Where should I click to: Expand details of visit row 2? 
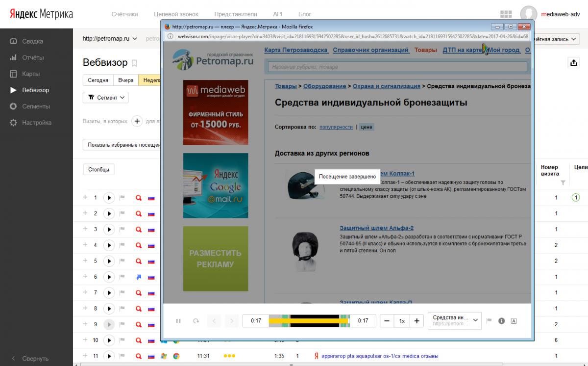(x=85, y=213)
